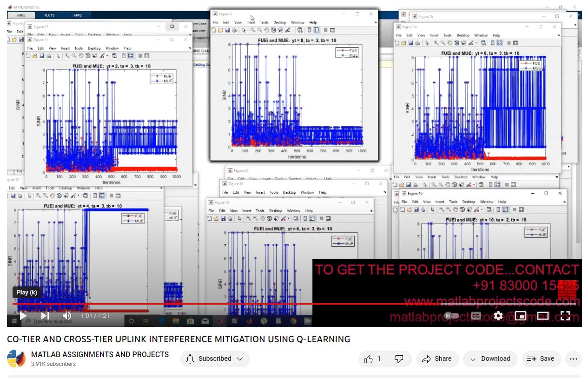Seek on the red video progress bar

click(x=232, y=304)
